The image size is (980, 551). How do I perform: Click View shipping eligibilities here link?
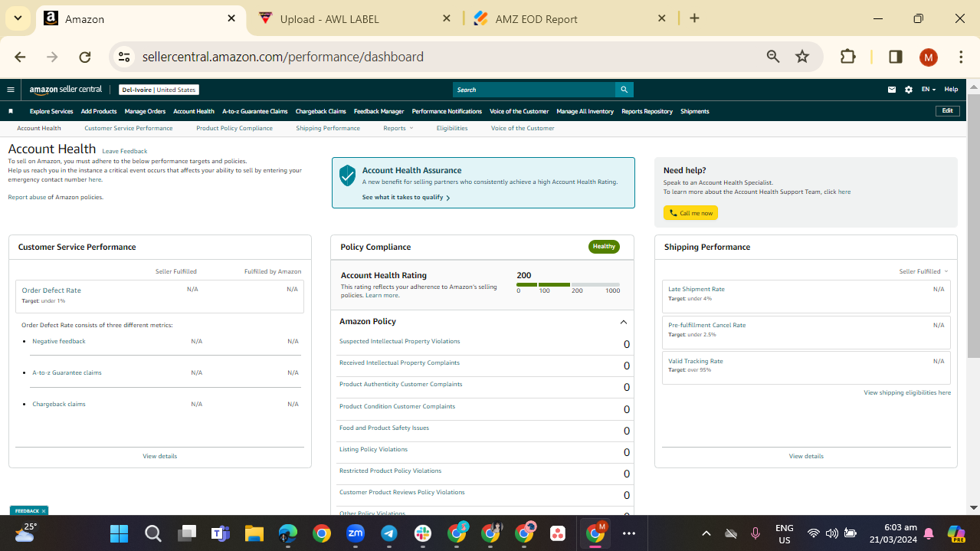pos(907,392)
